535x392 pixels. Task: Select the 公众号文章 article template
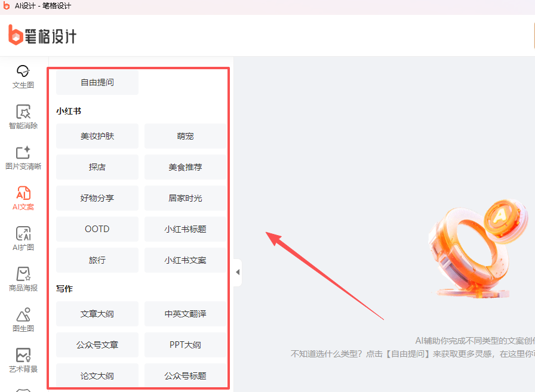coord(97,345)
